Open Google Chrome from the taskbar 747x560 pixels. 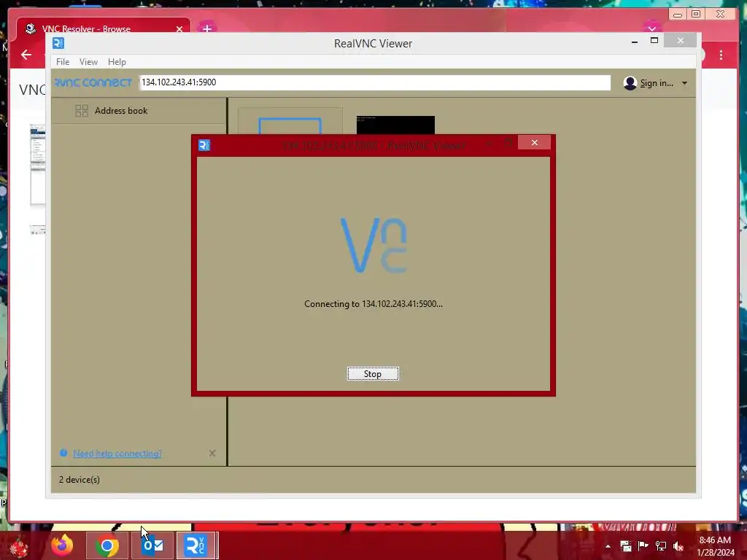pos(107,545)
